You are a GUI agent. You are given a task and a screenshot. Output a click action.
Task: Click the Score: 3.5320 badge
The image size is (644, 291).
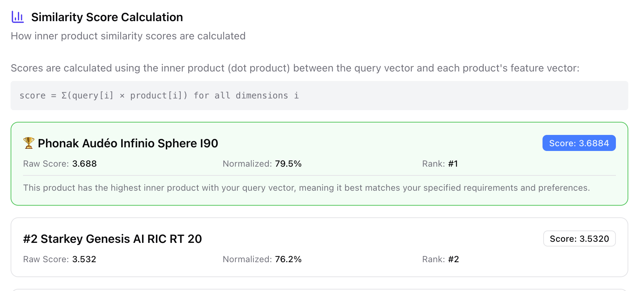click(x=579, y=238)
